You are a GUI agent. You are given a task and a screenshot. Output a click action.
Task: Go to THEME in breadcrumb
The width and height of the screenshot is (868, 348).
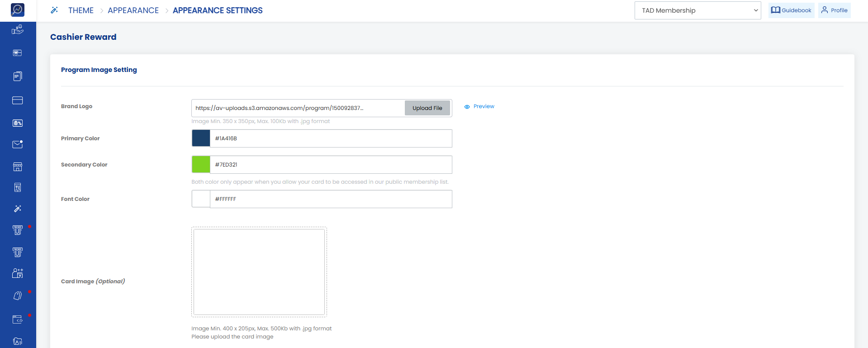(x=81, y=10)
